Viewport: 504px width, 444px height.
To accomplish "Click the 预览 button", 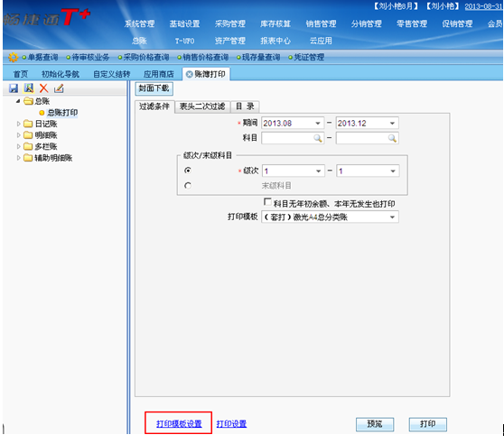I will 375,424.
